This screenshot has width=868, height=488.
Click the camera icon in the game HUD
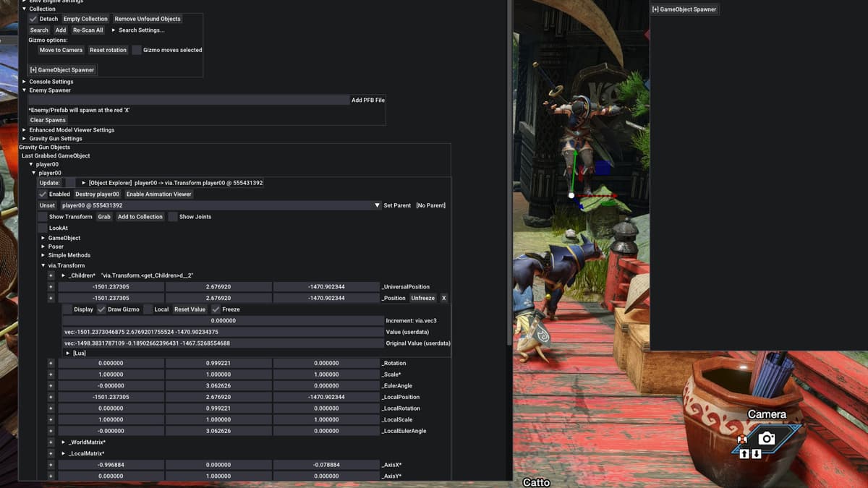click(767, 438)
